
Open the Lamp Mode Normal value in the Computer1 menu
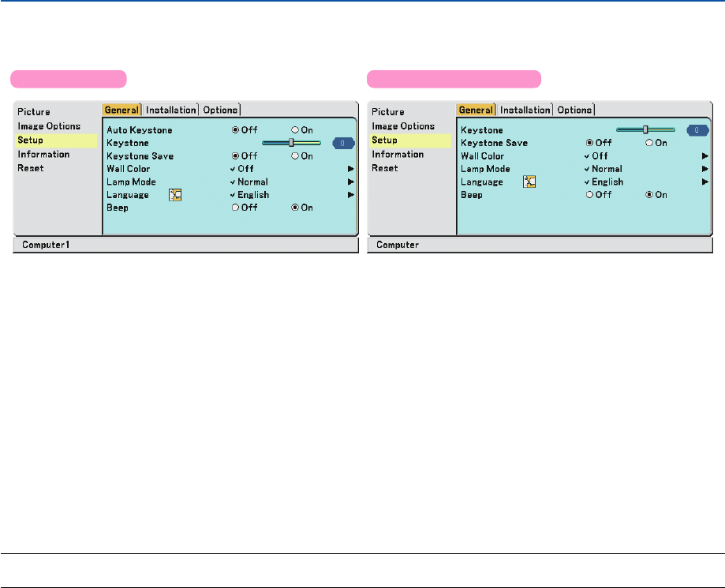(x=249, y=182)
